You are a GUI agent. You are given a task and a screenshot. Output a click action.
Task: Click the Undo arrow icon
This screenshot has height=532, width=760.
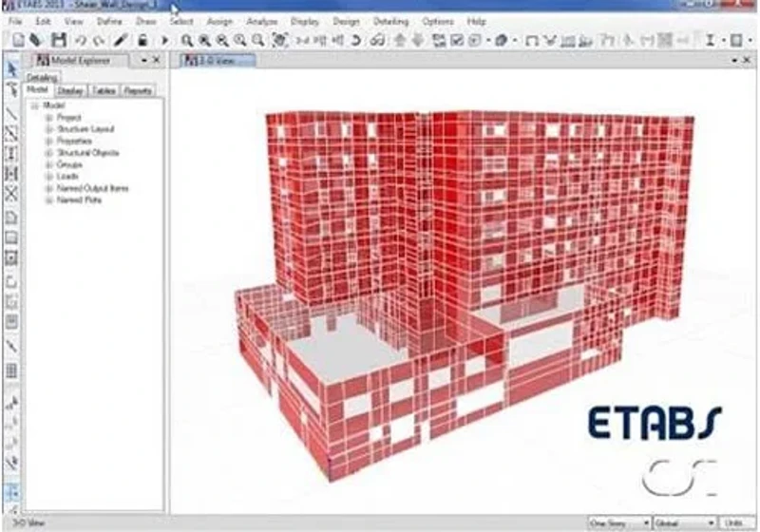pos(81,41)
